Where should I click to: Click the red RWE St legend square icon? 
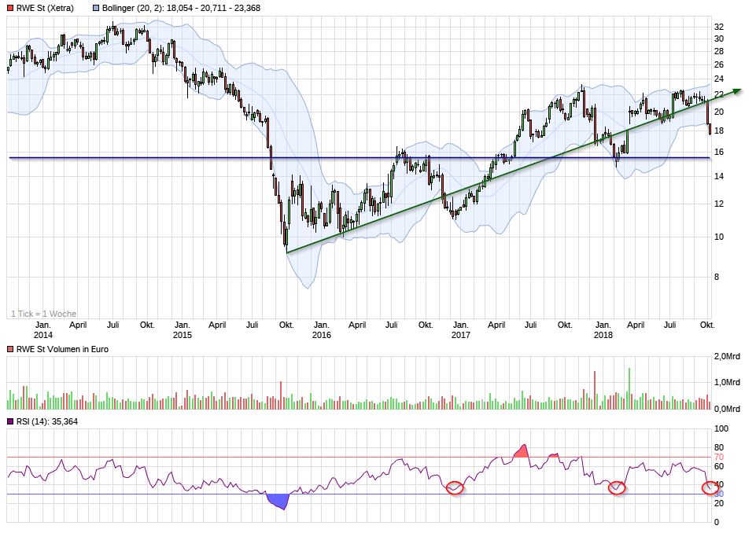coord(9,7)
